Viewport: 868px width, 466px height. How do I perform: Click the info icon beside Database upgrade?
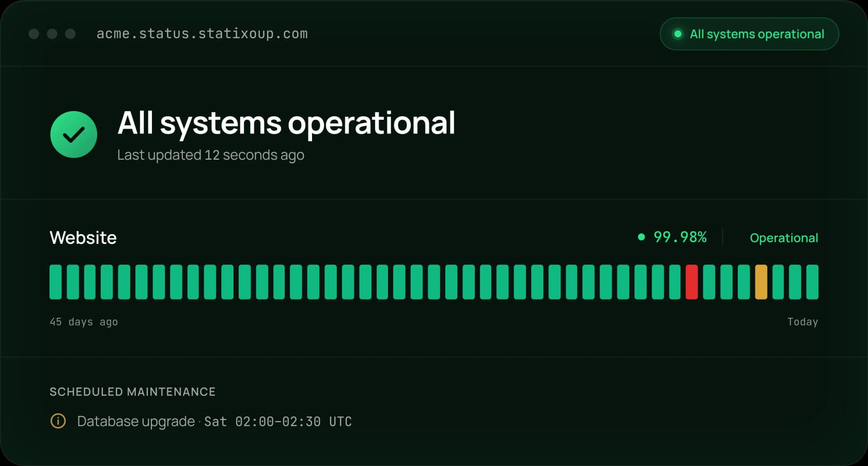point(58,421)
